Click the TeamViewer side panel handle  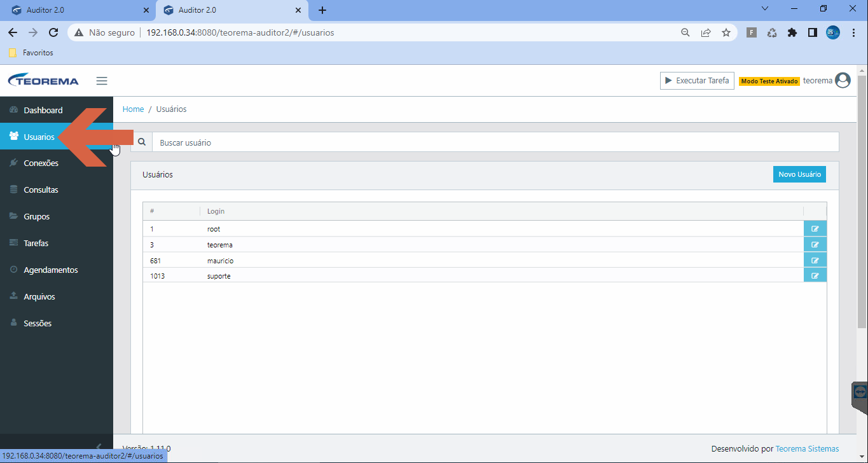860,397
